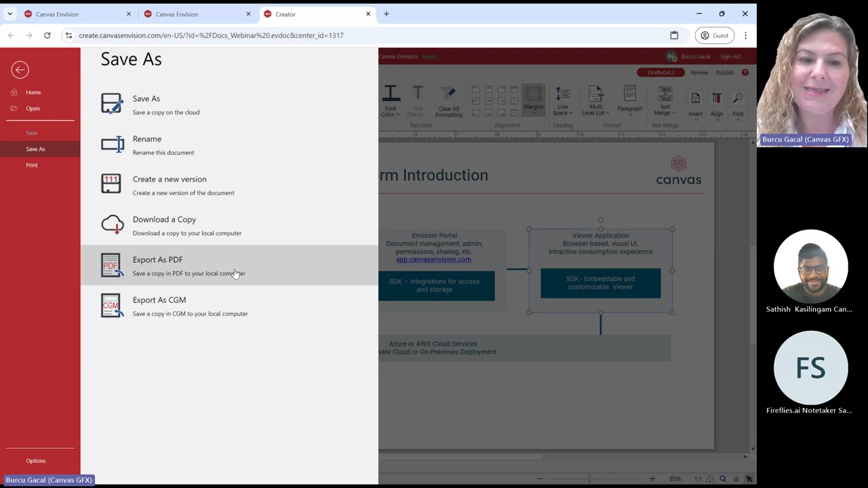
Task: Click the app.canvasenvision.com link in the document
Action: point(433,260)
